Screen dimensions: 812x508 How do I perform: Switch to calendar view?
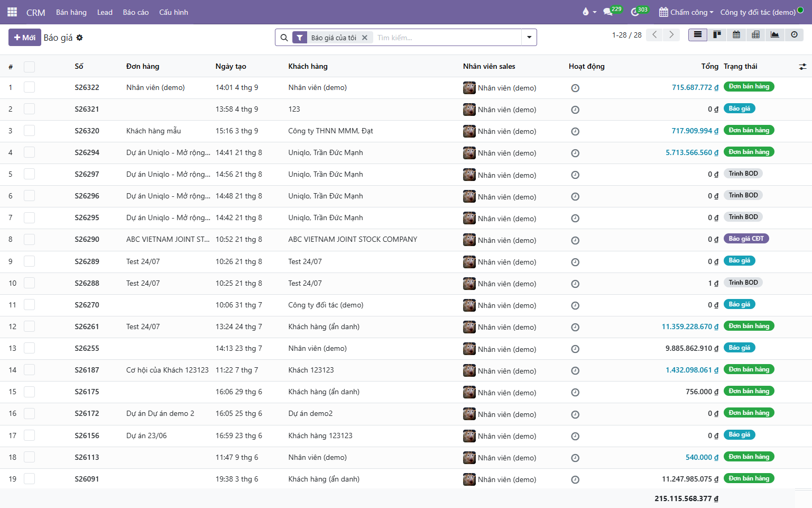tap(736, 35)
